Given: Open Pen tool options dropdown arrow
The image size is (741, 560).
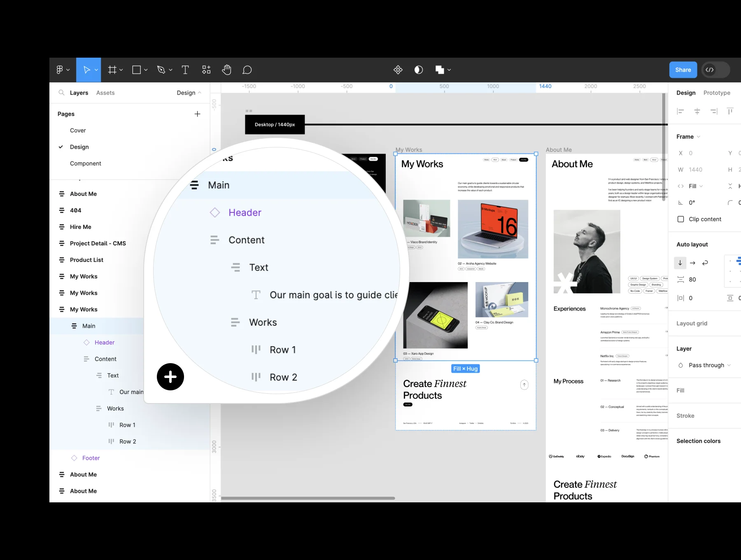Looking at the screenshot, I should tap(170, 70).
